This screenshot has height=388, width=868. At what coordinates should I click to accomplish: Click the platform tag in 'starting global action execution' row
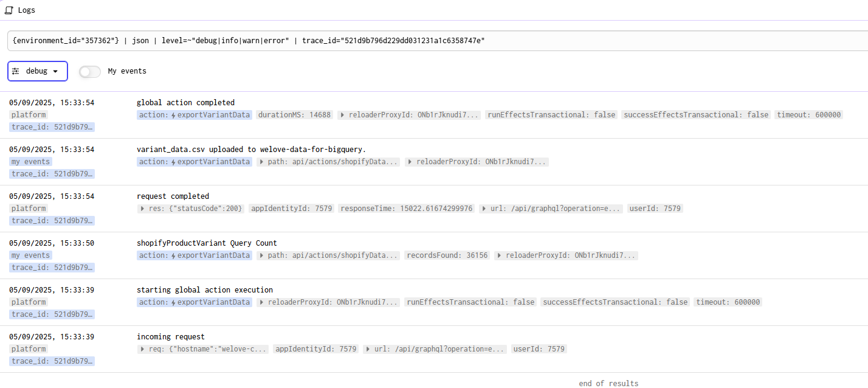pyautogui.click(x=29, y=302)
